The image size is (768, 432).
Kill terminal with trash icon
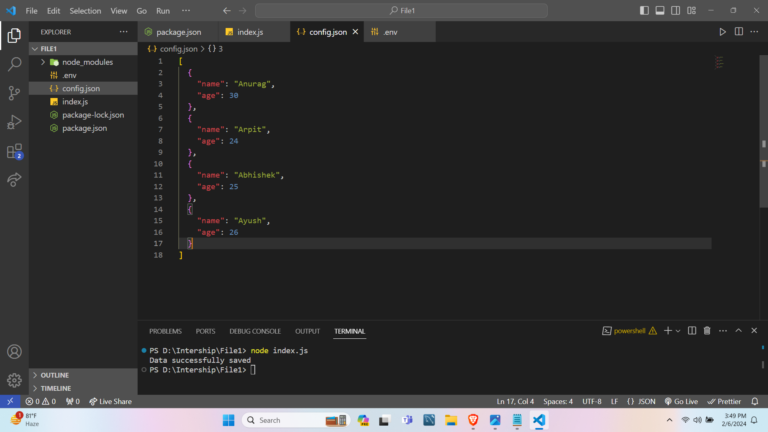[707, 331]
